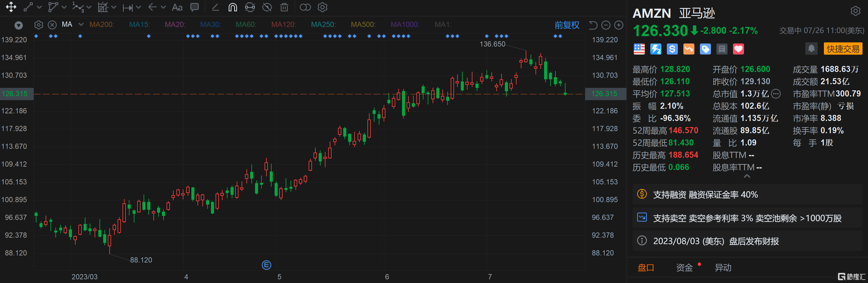
Task: Click the 盘后发布财报 earnings date row
Action: pos(747,241)
